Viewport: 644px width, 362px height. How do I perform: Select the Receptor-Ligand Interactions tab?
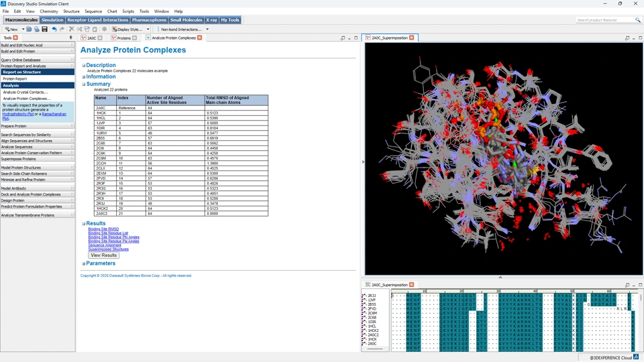tap(98, 19)
